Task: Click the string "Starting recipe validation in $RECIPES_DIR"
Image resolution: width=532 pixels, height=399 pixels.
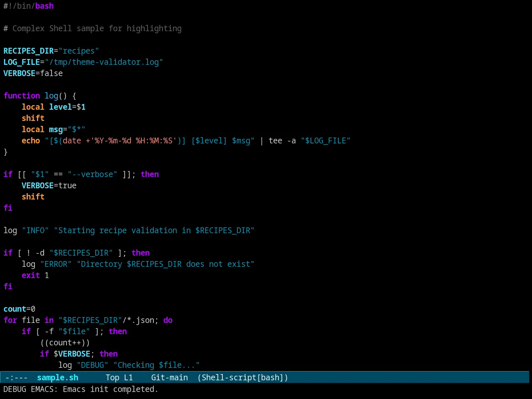Action: tap(154, 230)
